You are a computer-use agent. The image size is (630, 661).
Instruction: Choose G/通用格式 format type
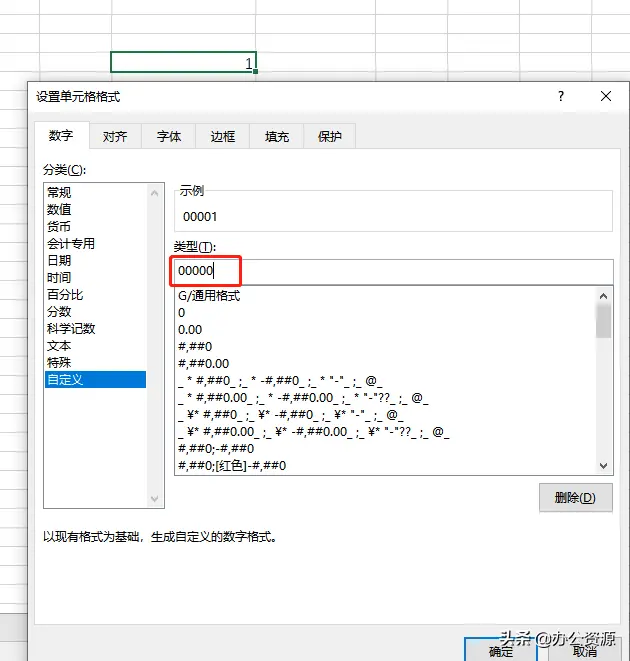[x=386, y=296]
